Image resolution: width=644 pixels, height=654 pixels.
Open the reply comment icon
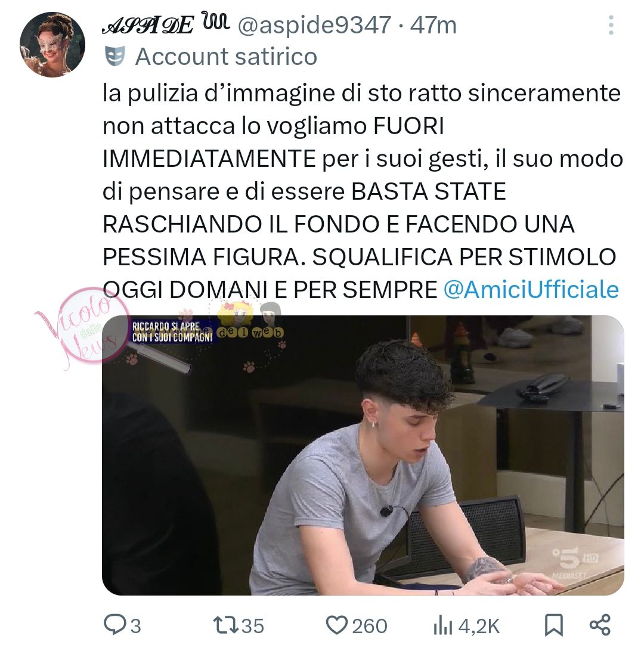pos(113,625)
